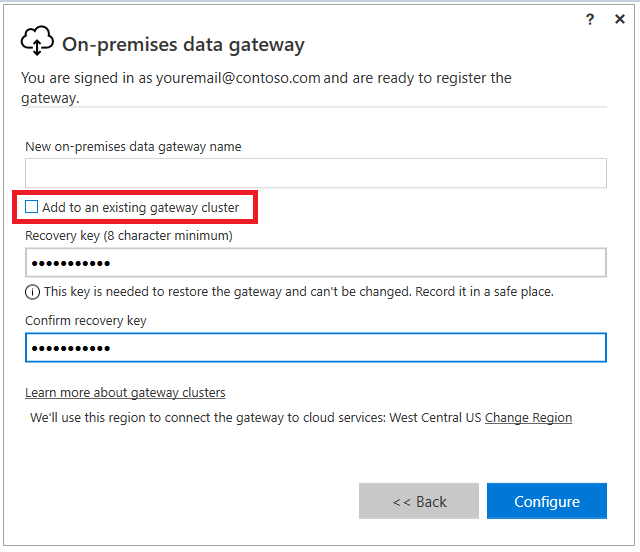Image resolution: width=640 pixels, height=552 pixels.
Task: Click the "Add to an existing gateway cluster" label
Action: [x=140, y=207]
